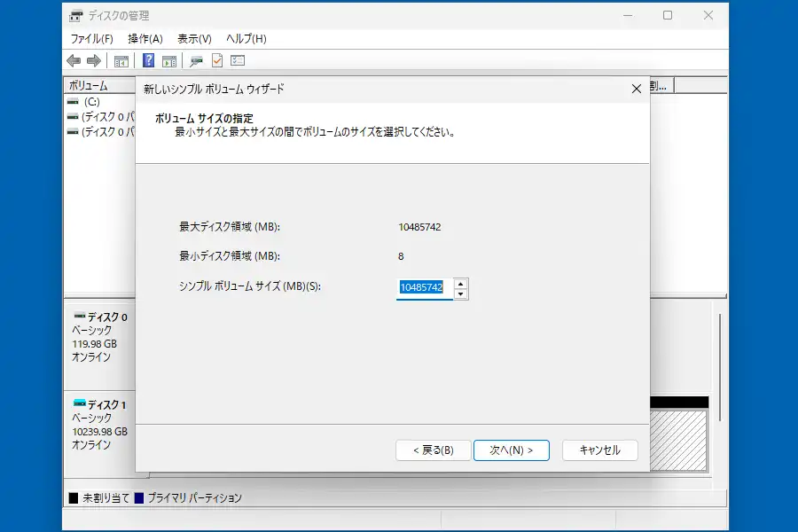This screenshot has width=798, height=532.
Task: Click the checklist settings toolbar icon
Action: pos(238,61)
